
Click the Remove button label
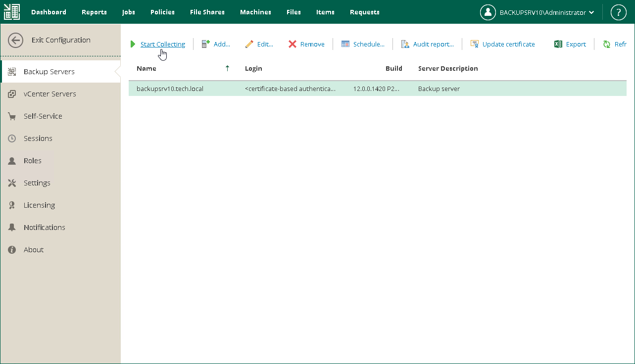coord(312,45)
